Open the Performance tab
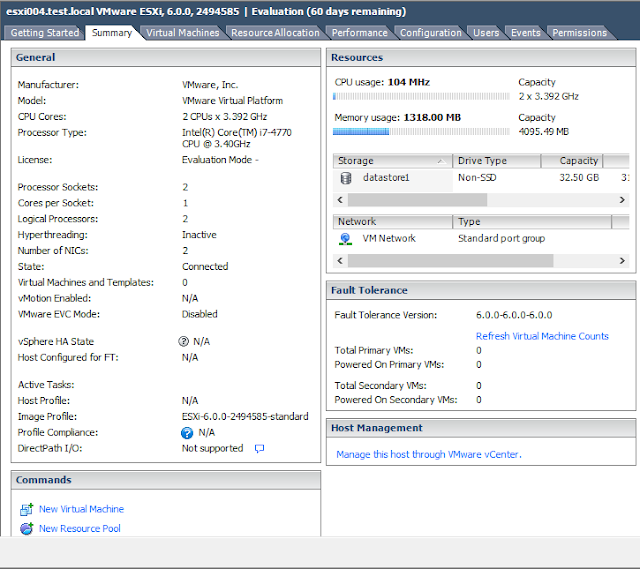The image size is (640, 569). click(x=360, y=33)
